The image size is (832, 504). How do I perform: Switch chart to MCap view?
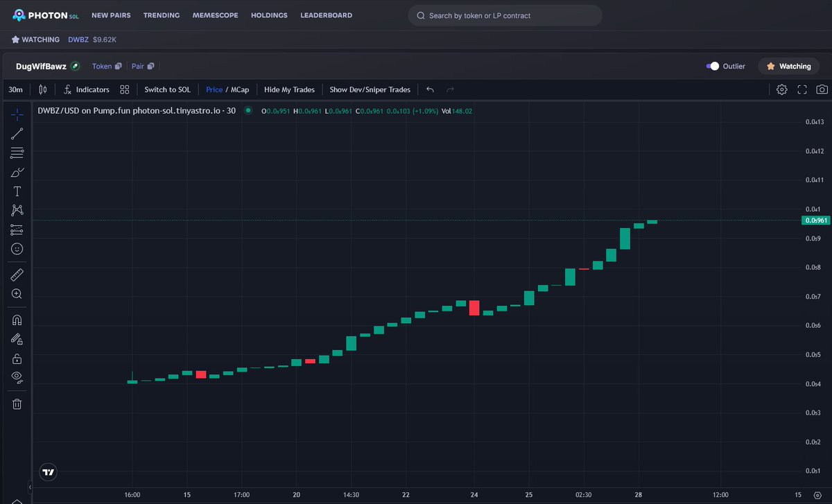coord(240,89)
